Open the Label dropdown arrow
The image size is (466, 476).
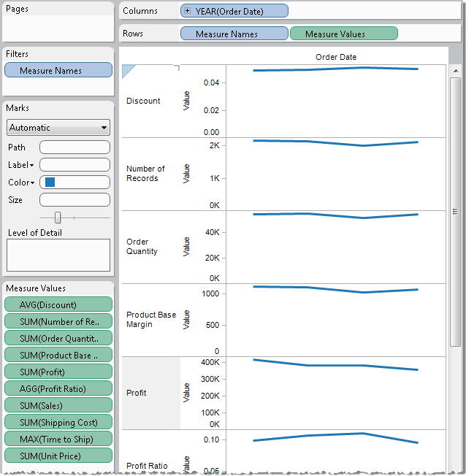pyautogui.click(x=32, y=165)
